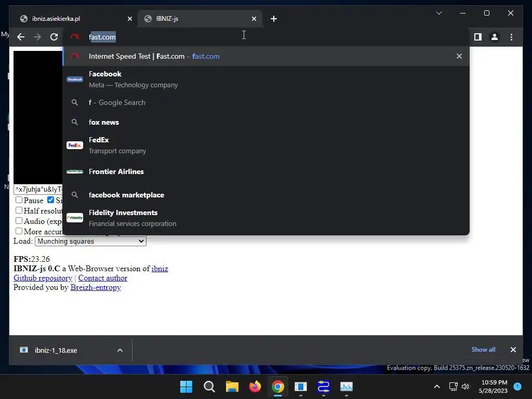The image size is (532, 399).
Task: Close the IBNIZ-js tab
Action: pyautogui.click(x=254, y=19)
